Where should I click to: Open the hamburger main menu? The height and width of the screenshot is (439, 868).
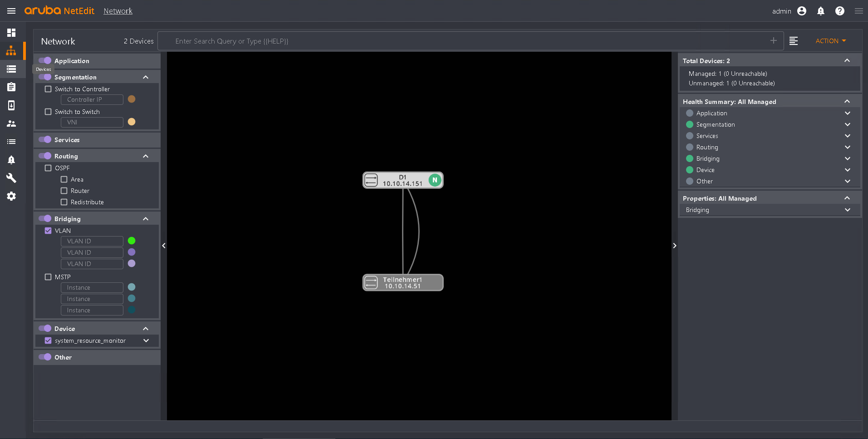(x=11, y=11)
